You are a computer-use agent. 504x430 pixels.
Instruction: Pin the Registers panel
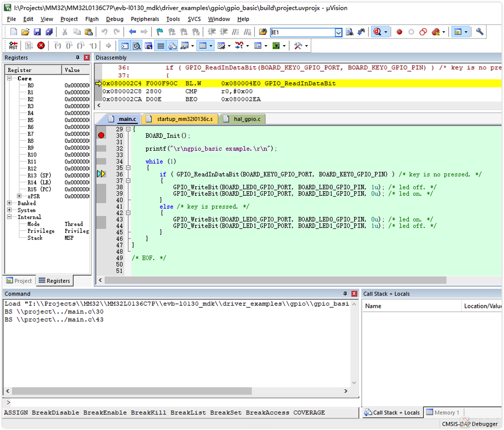tap(78, 57)
